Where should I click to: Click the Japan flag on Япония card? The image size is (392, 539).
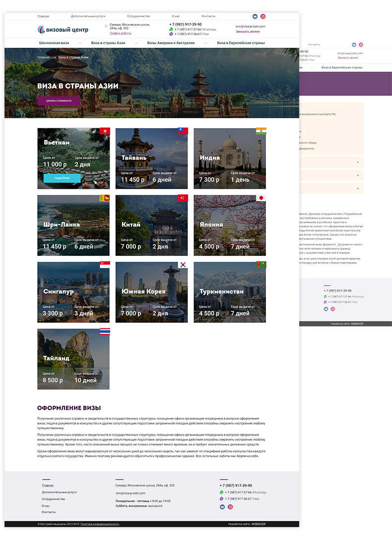[x=261, y=198]
